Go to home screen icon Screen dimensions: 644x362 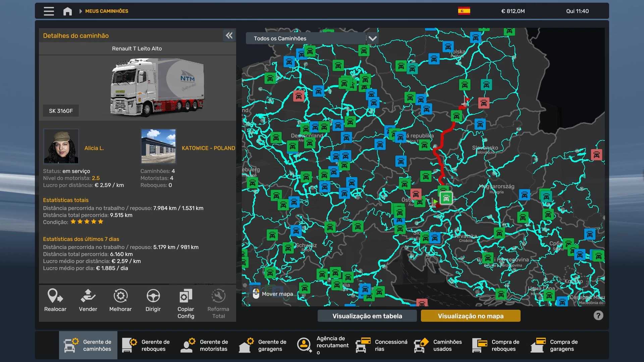tap(67, 11)
